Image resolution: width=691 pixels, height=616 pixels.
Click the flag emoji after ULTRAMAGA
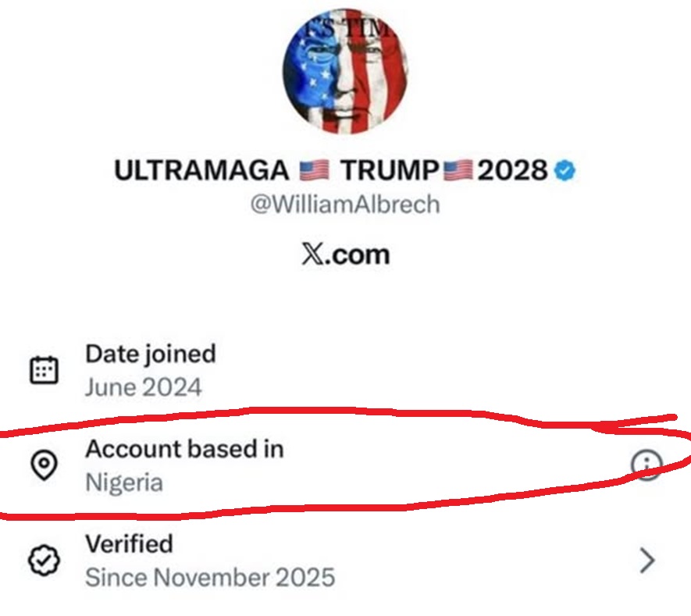pos(315,170)
